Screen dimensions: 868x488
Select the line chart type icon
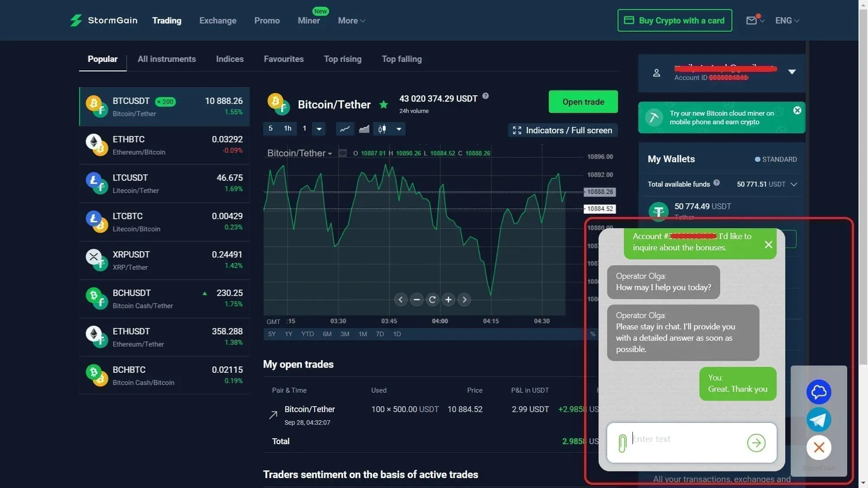[x=345, y=129]
